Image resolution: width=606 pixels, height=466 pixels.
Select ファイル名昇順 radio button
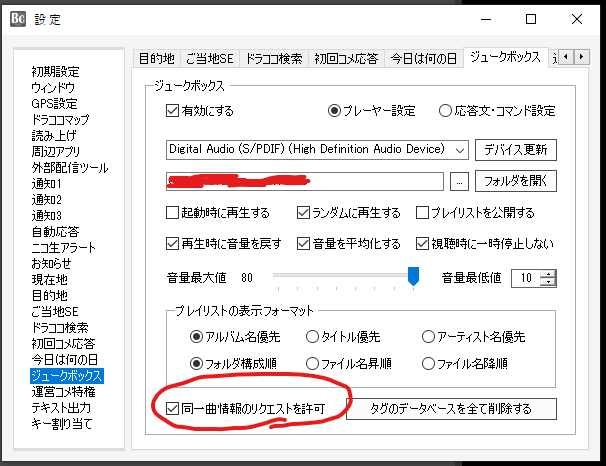click(x=312, y=364)
